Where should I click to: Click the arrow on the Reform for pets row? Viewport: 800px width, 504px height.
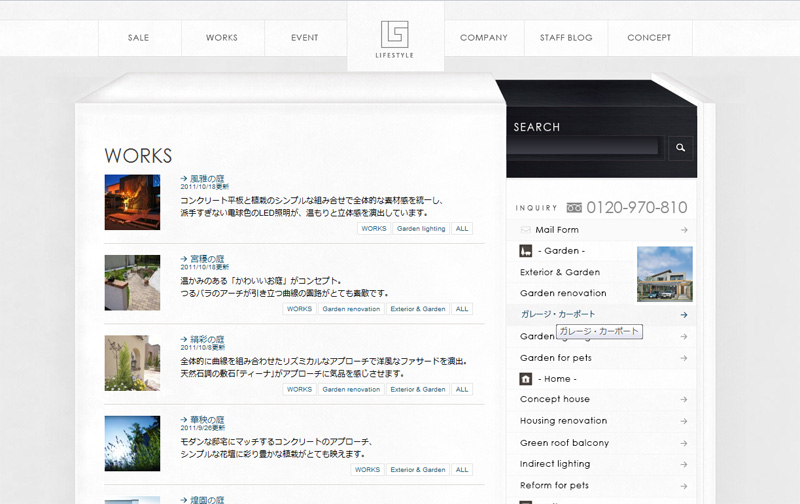(x=684, y=486)
